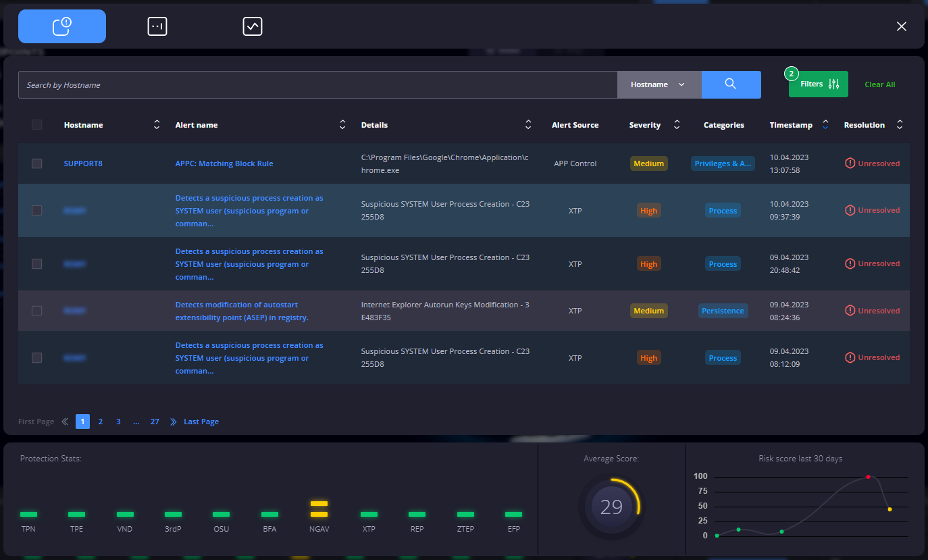Click Medium severity badge of Persistence row
This screenshot has height=560, width=928.
tap(649, 311)
